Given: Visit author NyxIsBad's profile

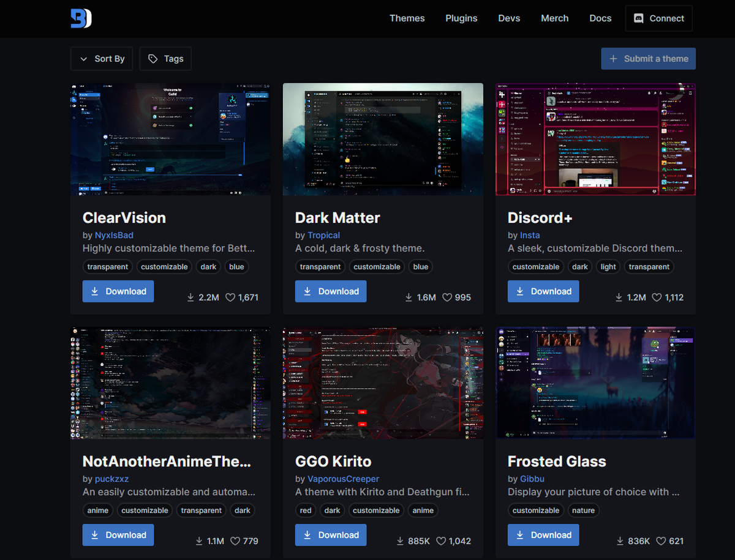Looking at the screenshot, I should [x=114, y=235].
